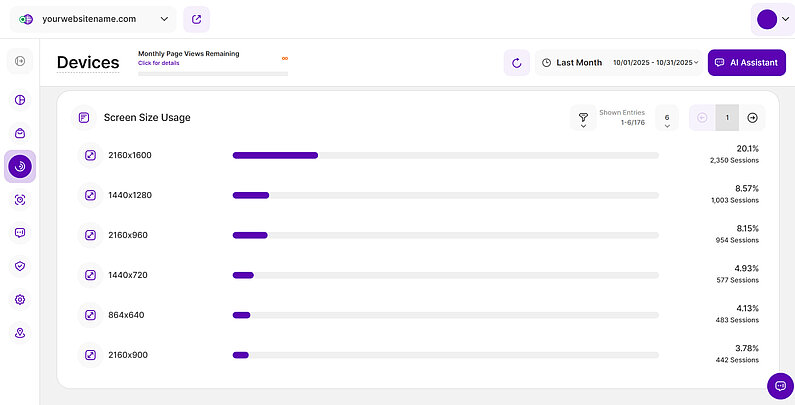The width and height of the screenshot is (795, 405).
Task: Click the refresh data icon
Action: tap(517, 63)
